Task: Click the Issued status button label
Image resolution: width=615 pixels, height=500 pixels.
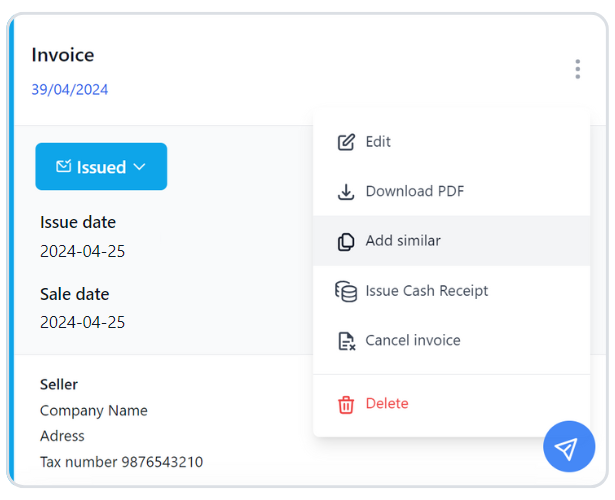Action: (x=101, y=167)
